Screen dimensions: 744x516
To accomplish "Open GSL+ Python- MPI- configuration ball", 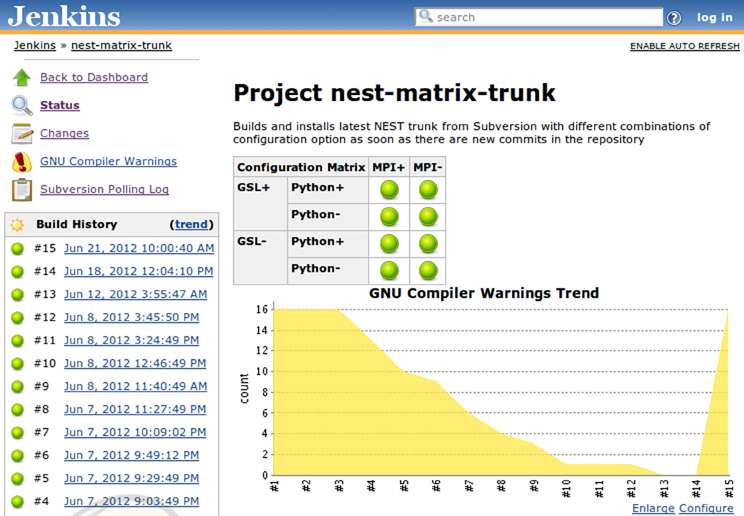I will click(x=428, y=217).
